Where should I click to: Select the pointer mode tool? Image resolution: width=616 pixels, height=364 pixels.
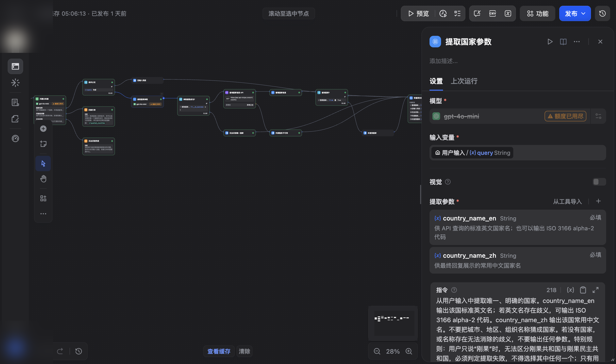(x=43, y=163)
